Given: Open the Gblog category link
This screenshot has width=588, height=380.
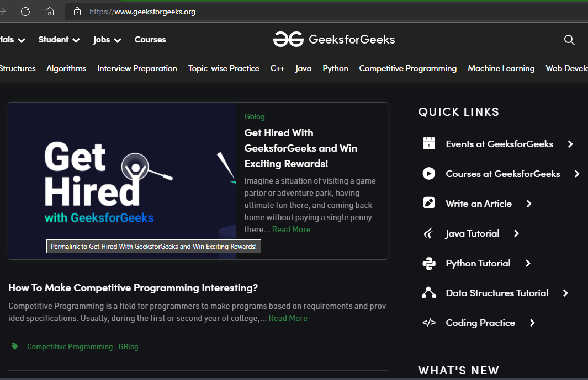Looking at the screenshot, I should [255, 116].
